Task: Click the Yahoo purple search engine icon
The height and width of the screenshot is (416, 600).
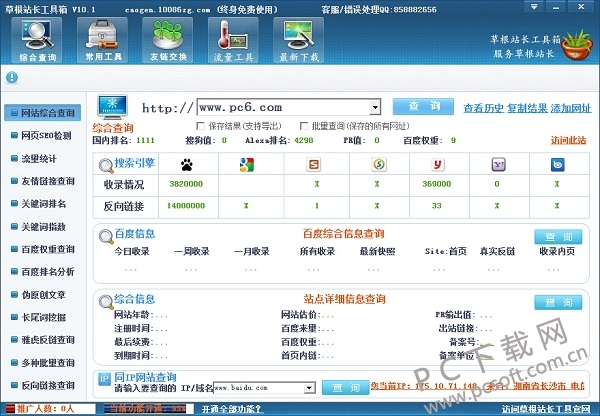Action: point(498,165)
